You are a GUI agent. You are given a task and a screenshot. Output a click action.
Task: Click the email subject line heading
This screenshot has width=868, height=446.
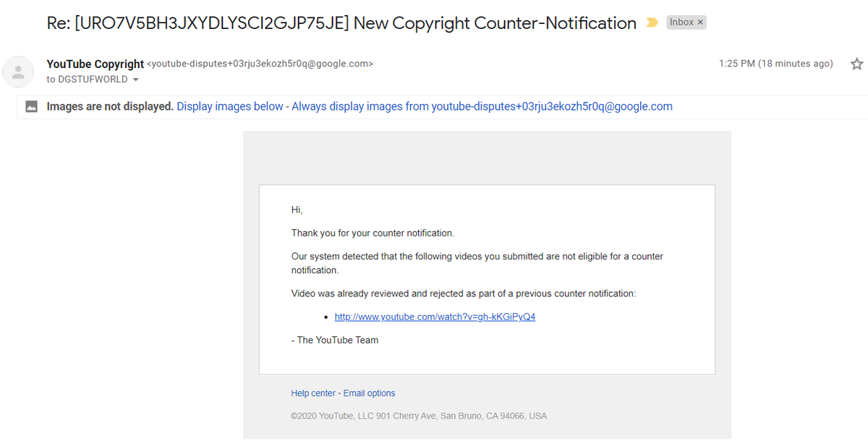coord(341,23)
